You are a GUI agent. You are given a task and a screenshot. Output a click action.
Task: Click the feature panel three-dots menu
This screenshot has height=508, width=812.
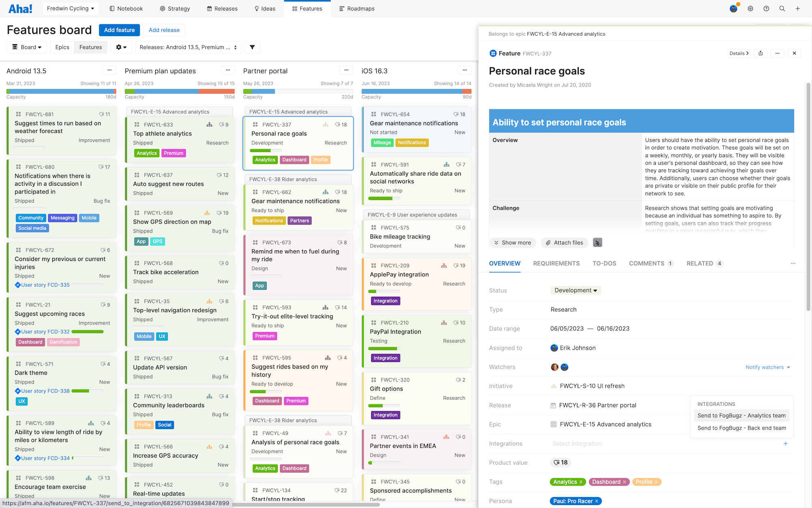click(x=777, y=53)
